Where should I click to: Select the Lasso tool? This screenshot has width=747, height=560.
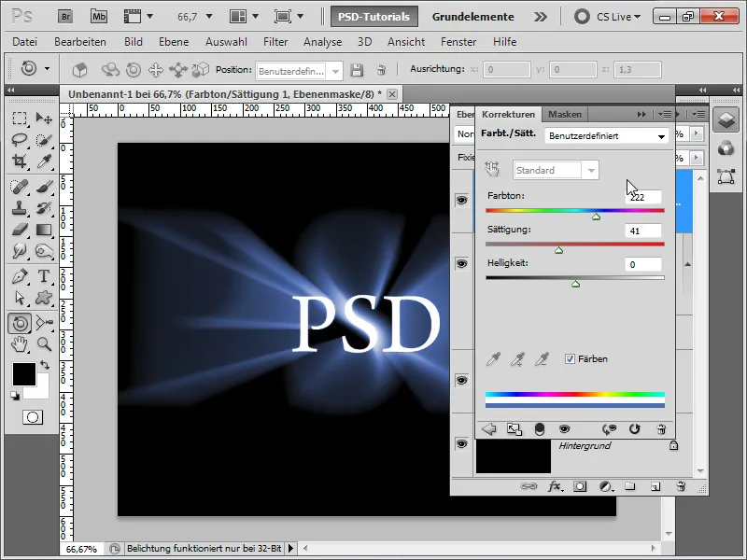(20, 139)
